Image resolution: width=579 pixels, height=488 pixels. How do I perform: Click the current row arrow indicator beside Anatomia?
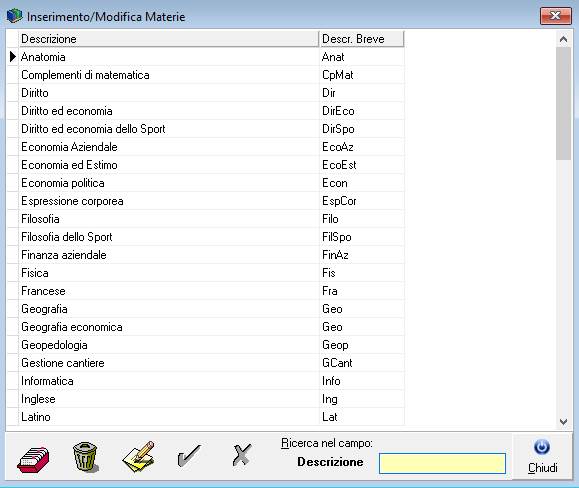(13, 56)
